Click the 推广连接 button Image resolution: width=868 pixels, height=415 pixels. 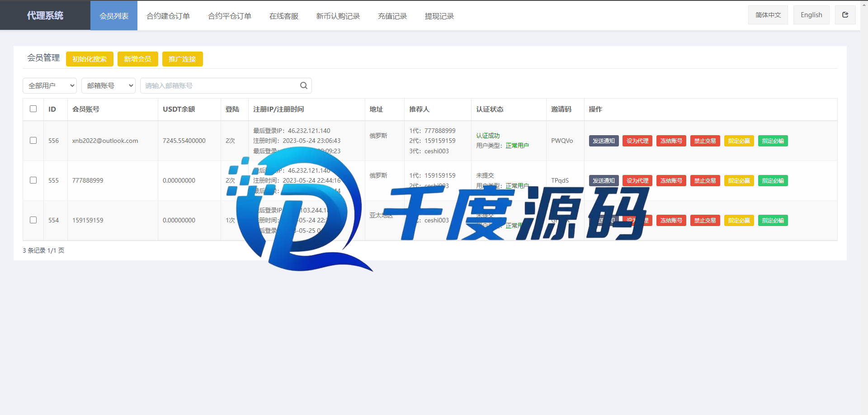click(182, 59)
